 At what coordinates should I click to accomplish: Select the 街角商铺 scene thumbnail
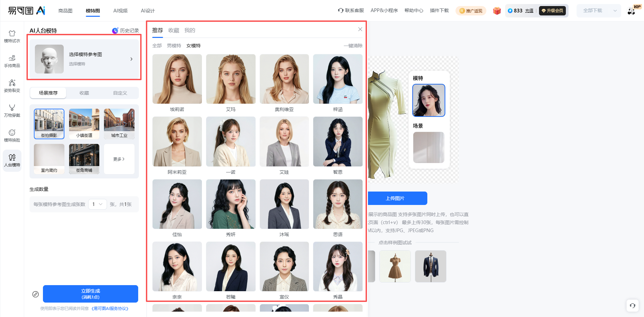point(84,159)
